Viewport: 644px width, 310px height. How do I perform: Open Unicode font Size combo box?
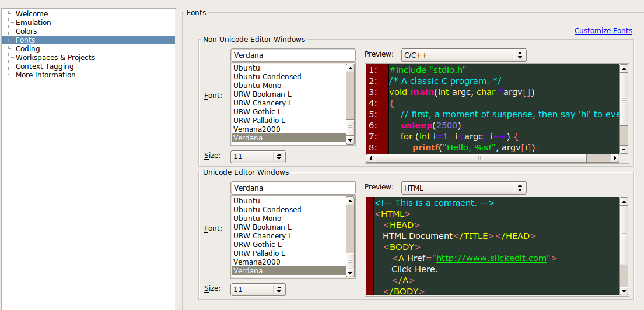[x=258, y=290]
